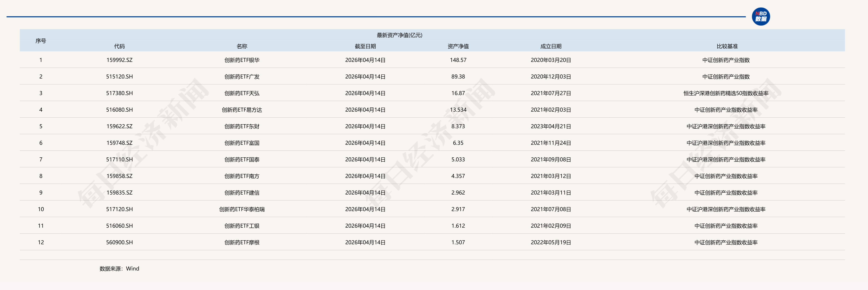
Task: Open fund code 159992.SZ
Action: point(120,60)
